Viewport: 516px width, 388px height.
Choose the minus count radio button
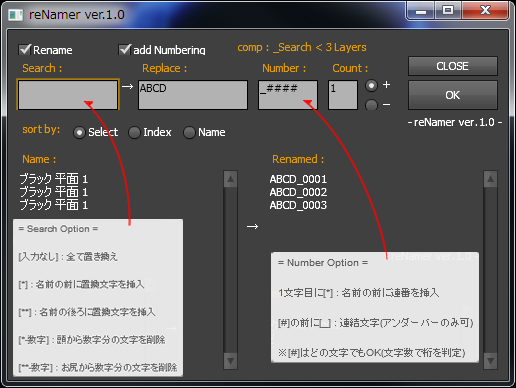(x=371, y=105)
